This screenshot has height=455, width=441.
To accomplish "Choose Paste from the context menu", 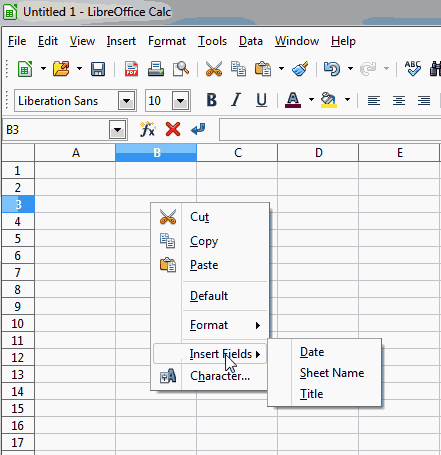I will pos(210,265).
